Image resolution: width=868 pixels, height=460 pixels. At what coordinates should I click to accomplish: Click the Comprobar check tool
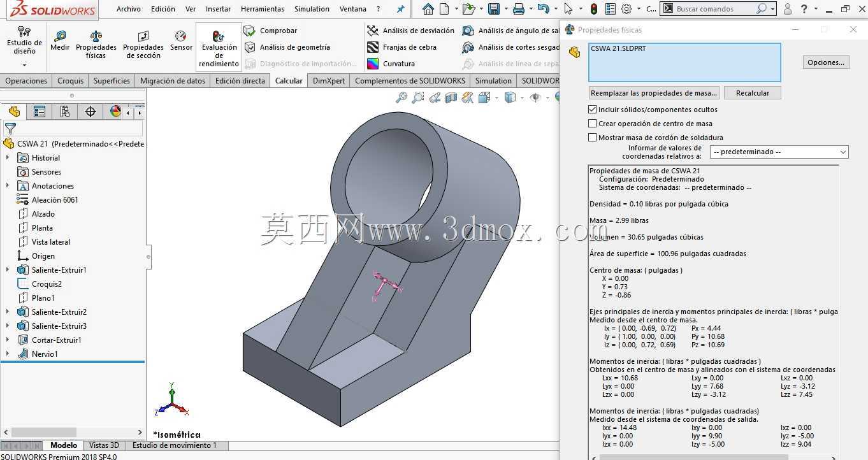point(270,31)
